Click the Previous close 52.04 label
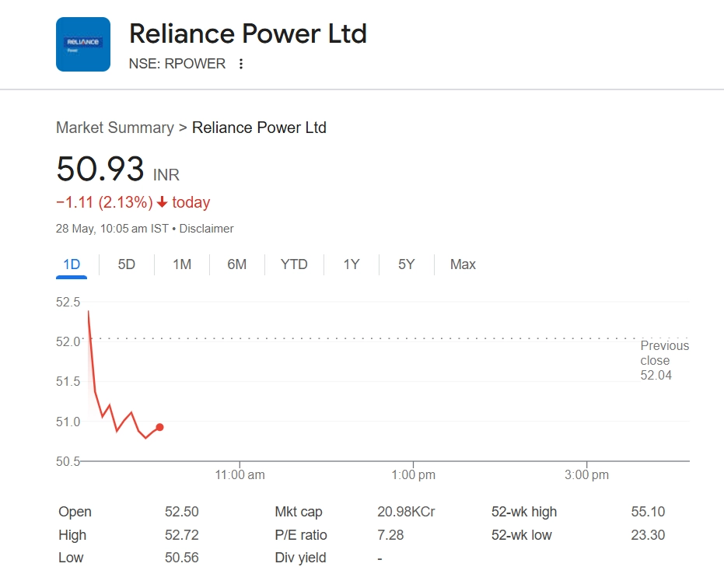 (664, 361)
